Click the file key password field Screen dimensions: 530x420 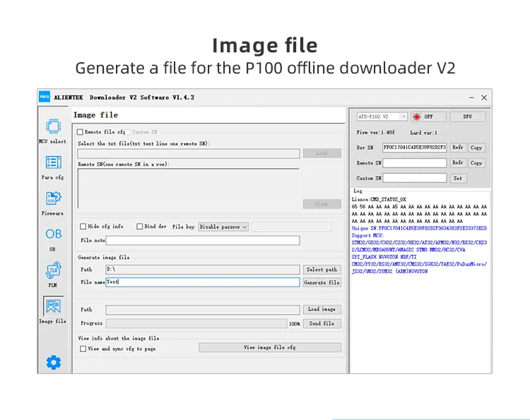click(291, 227)
